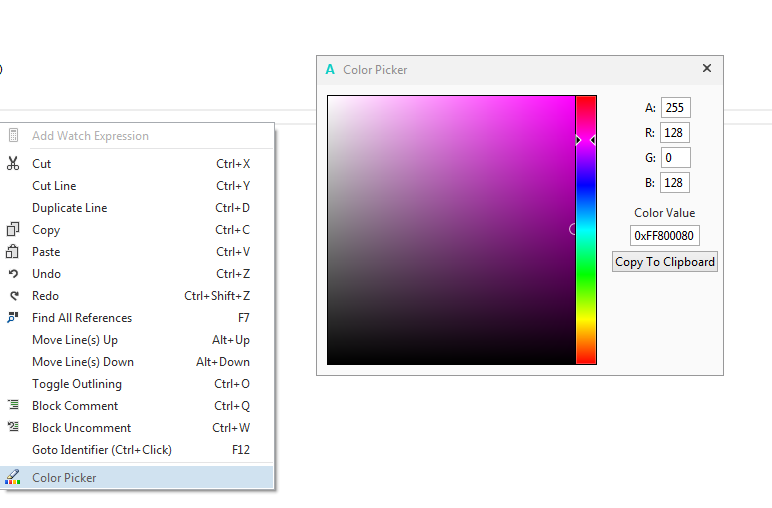Click the Find All References icon
Screen dimensions: 772x508
click(13, 318)
